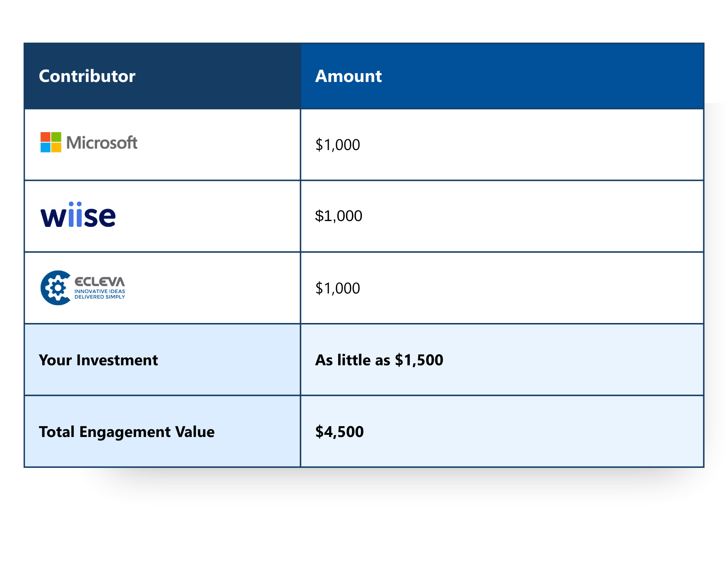Screen dimensions: 728x571
Task: Select the Your Investment label
Action: click(98, 360)
